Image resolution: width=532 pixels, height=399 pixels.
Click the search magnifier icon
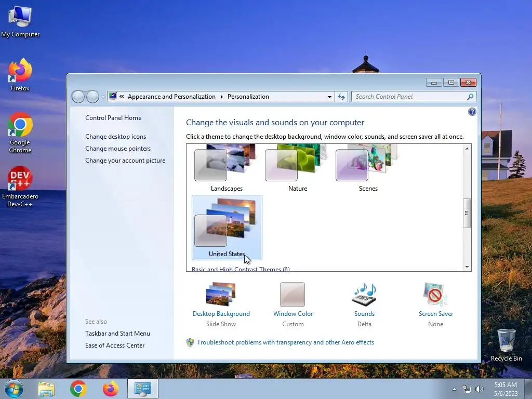tap(470, 97)
